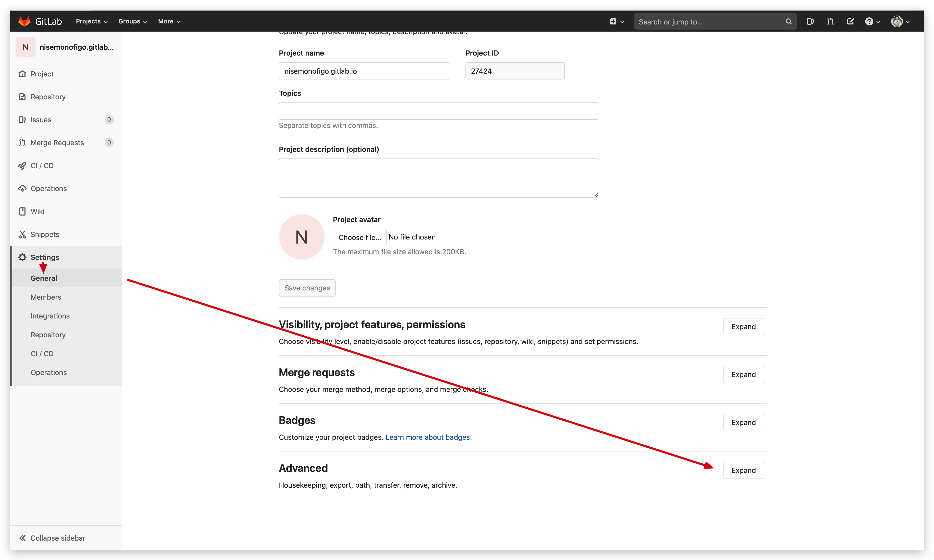
Task: Click the Repository file icon in sidebar
Action: (22, 97)
